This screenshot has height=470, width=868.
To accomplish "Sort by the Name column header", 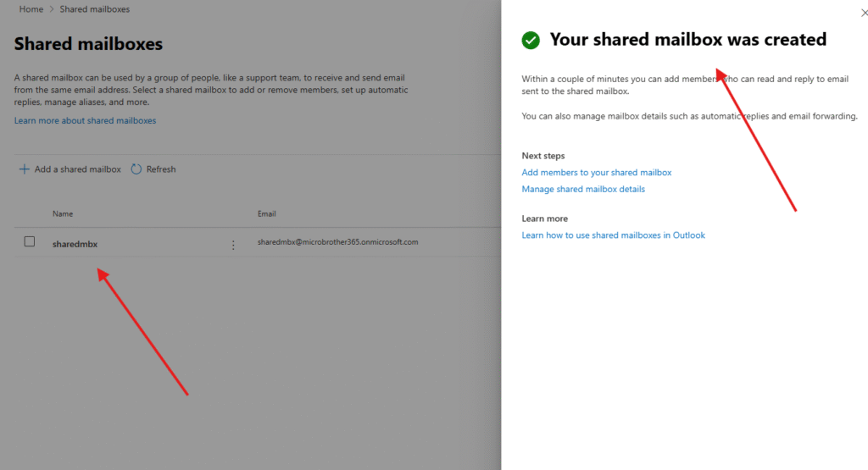I will (x=63, y=214).
